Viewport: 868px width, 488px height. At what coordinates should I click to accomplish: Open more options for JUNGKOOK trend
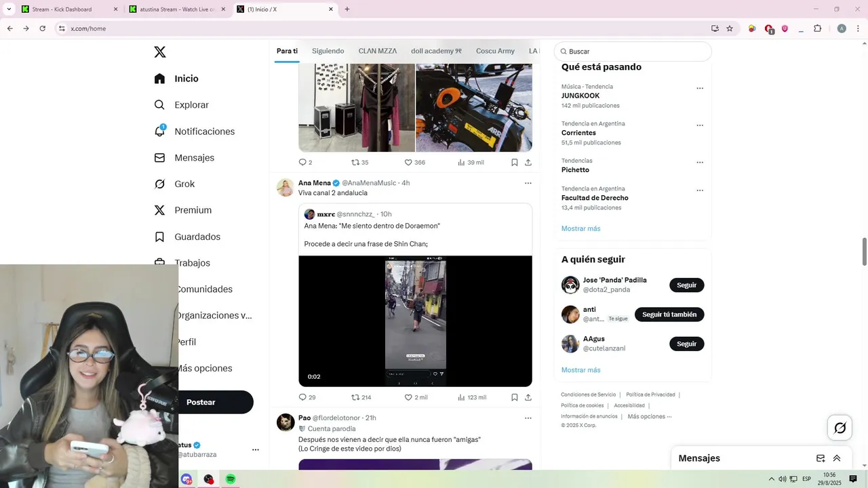coord(700,88)
